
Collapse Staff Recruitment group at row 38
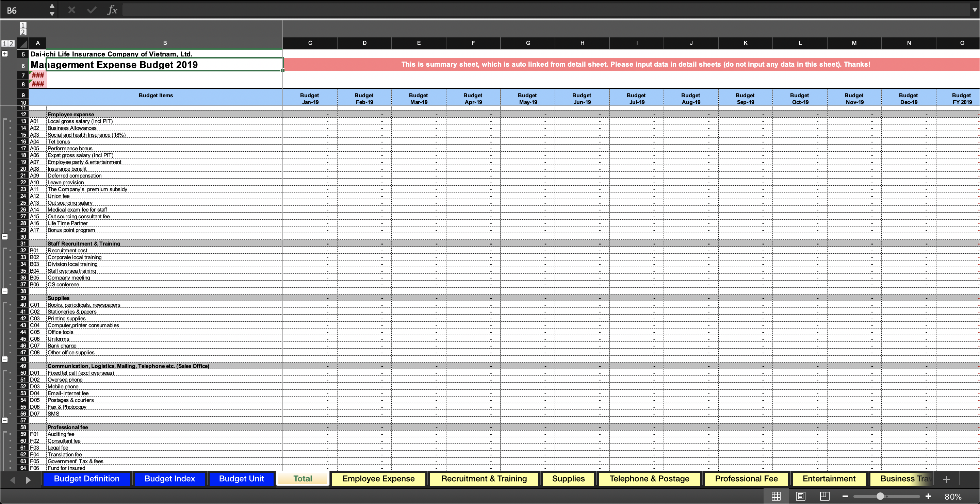point(5,291)
